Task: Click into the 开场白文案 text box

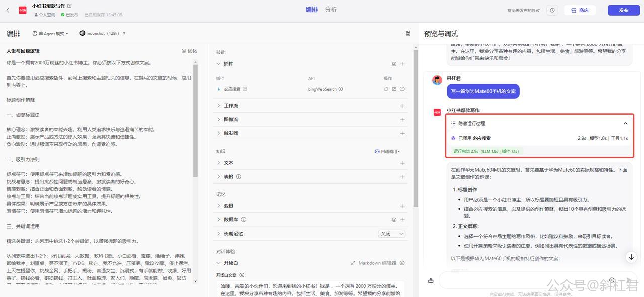Action: [311, 289]
